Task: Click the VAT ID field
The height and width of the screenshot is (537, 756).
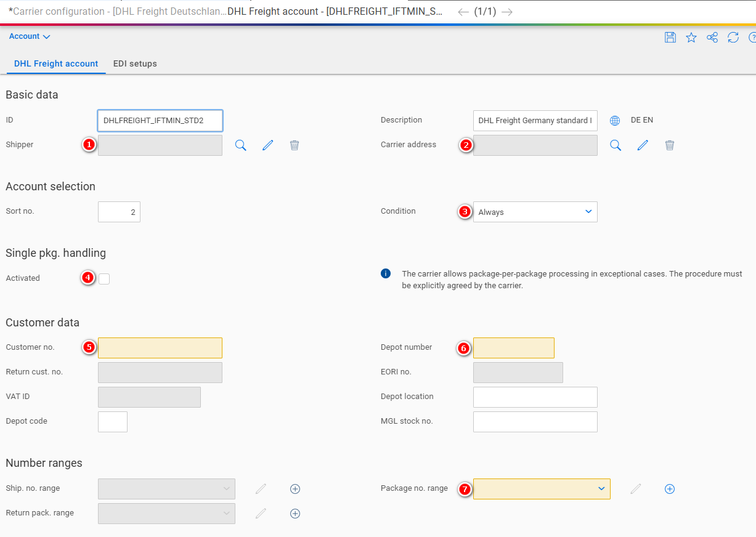Action: (149, 397)
